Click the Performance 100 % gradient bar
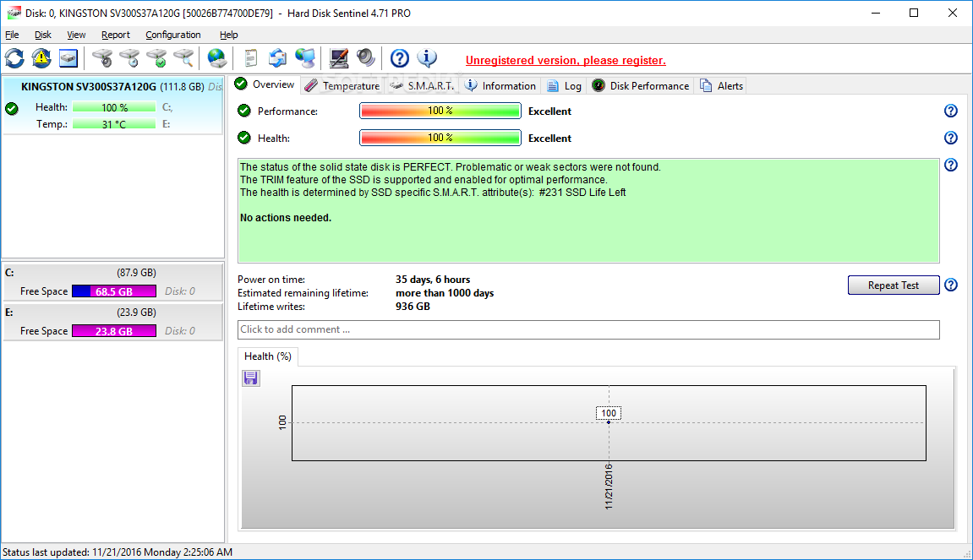 click(440, 111)
